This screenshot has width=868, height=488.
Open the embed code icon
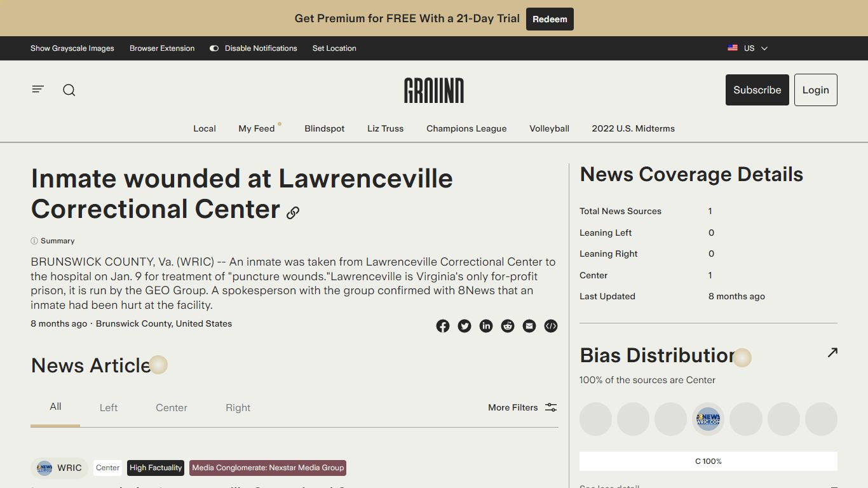[551, 326]
